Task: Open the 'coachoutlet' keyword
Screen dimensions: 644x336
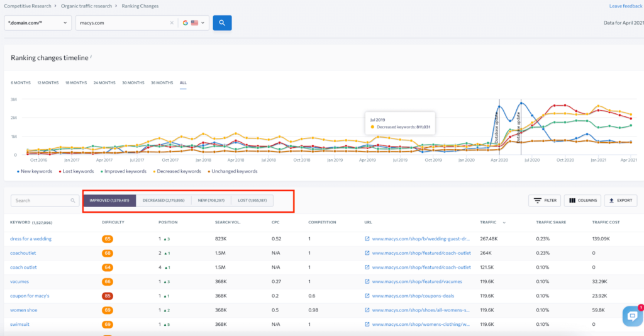Action: pyautogui.click(x=23, y=253)
